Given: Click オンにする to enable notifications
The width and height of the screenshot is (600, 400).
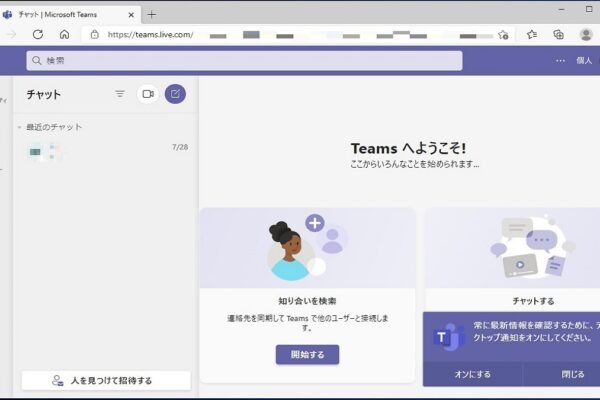Looking at the screenshot, I should 473,374.
